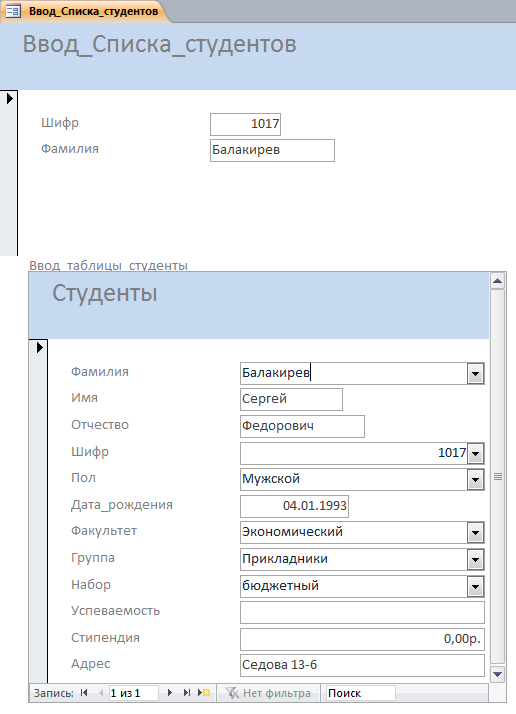Open the Фамилия combo box dropdown
The image size is (516, 714).
coord(475,374)
